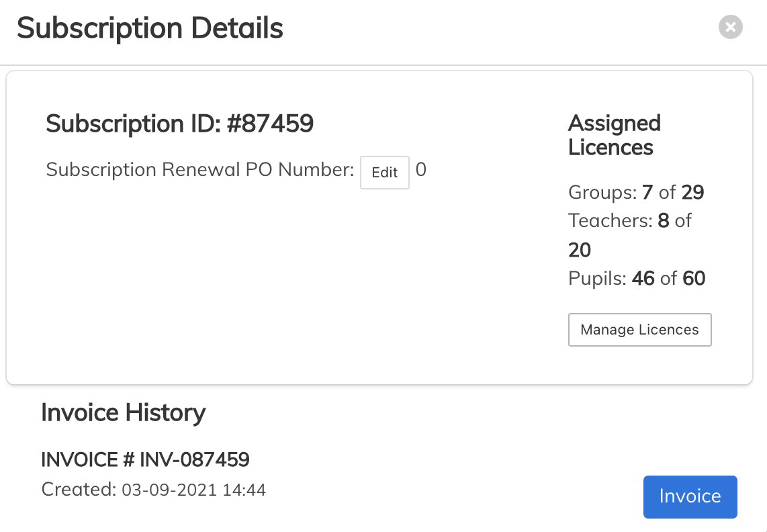Click the Assigned Licences heading
The width and height of the screenshot is (767, 532).
(615, 135)
